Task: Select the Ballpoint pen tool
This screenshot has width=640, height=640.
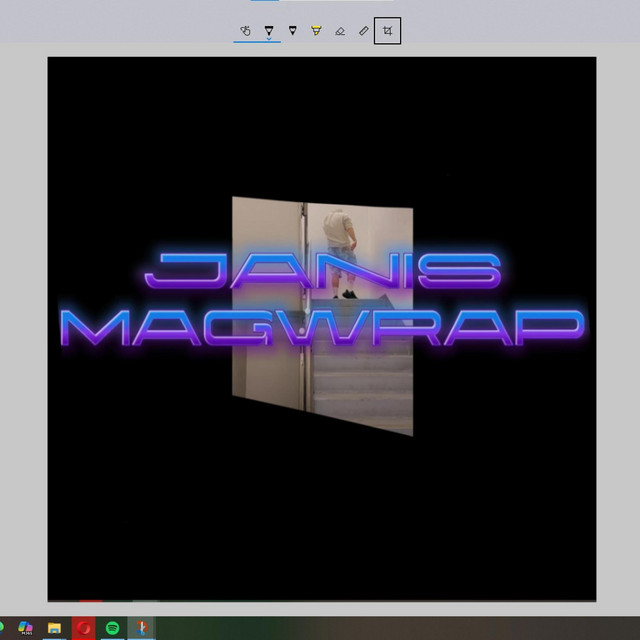Action: point(269,30)
